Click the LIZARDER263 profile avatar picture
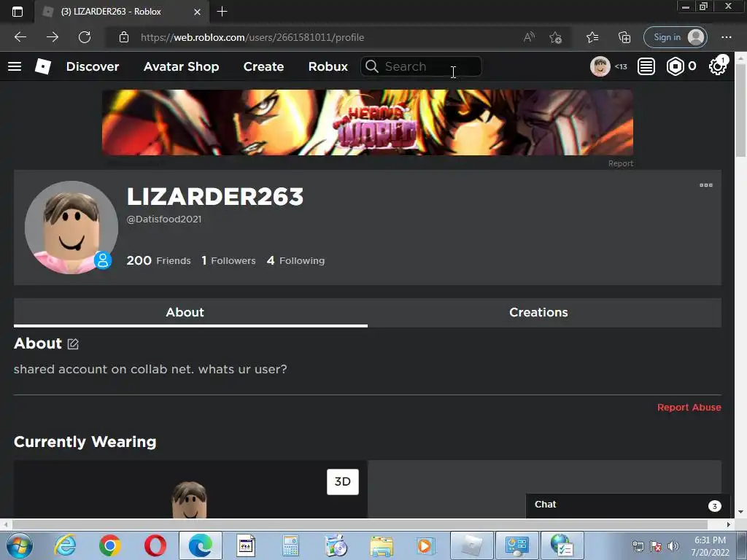The width and height of the screenshot is (747, 560). click(x=71, y=227)
